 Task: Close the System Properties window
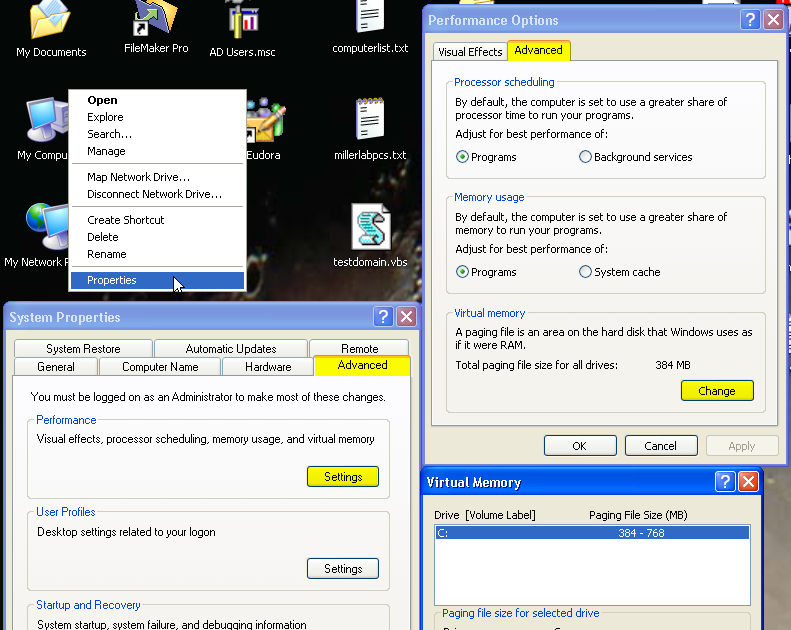pos(407,317)
